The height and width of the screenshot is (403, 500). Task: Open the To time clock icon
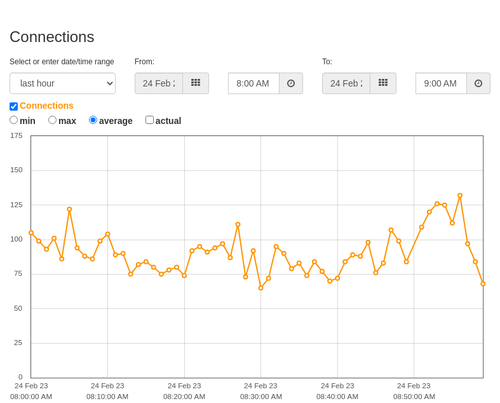coord(478,83)
